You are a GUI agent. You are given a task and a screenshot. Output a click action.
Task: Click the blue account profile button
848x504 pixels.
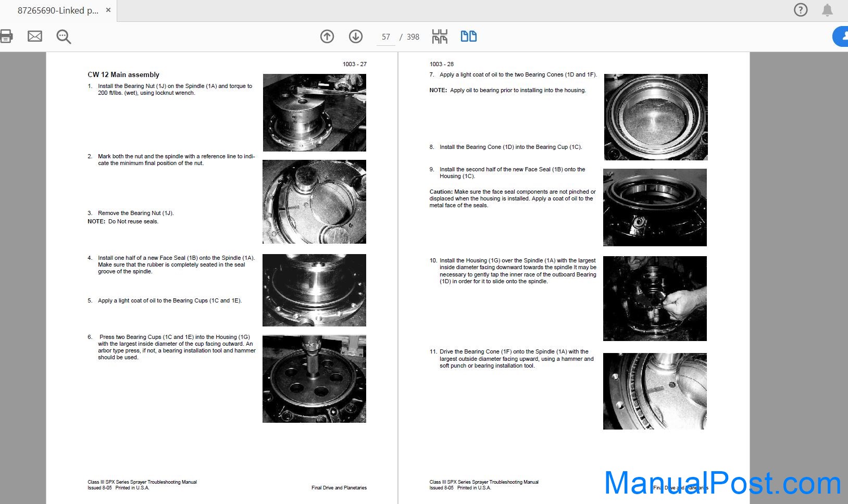coord(841,36)
